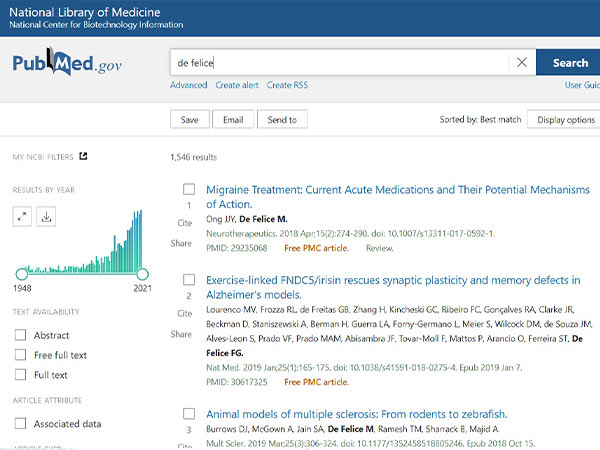This screenshot has width=600, height=450.
Task: Focus the search field containing de felice
Action: (340, 62)
